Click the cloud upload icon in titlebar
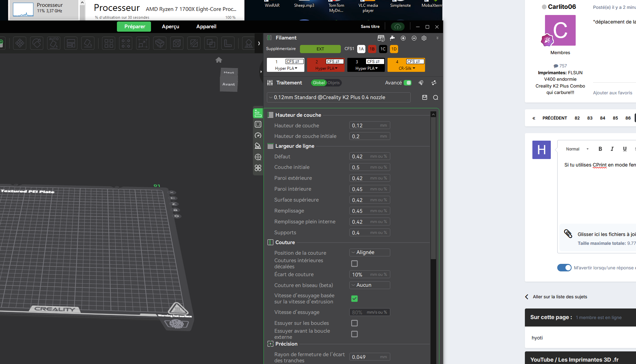Screen dimensions: 636x364 398,27
